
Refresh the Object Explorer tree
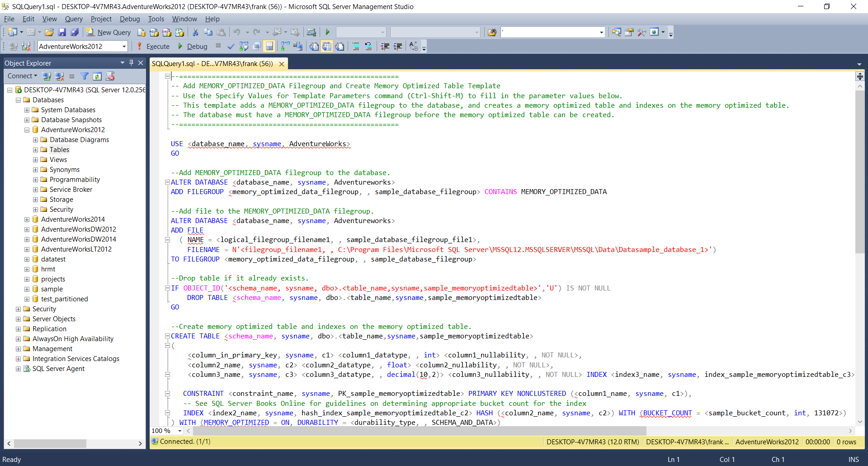click(97, 76)
